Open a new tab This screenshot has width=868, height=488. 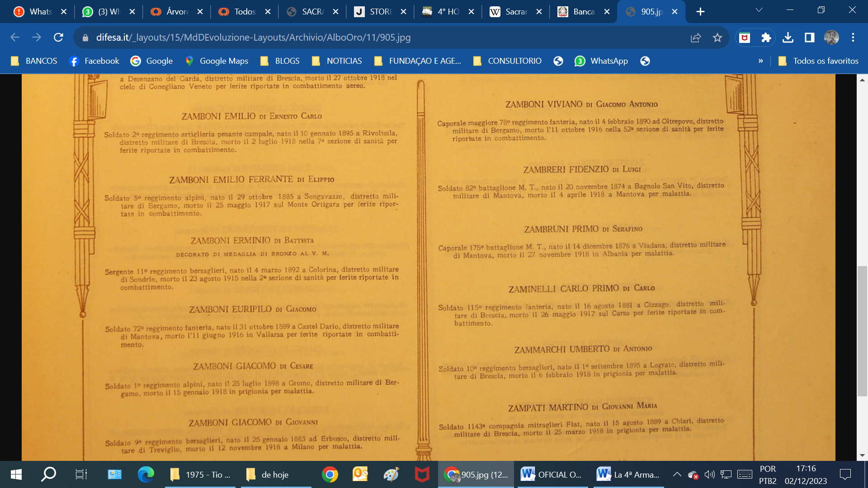point(700,12)
